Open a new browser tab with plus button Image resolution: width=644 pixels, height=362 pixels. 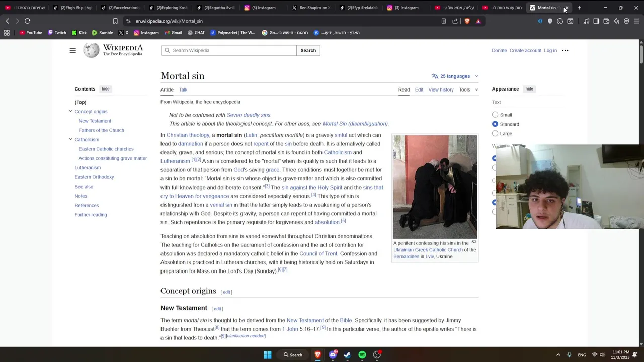[579, 8]
